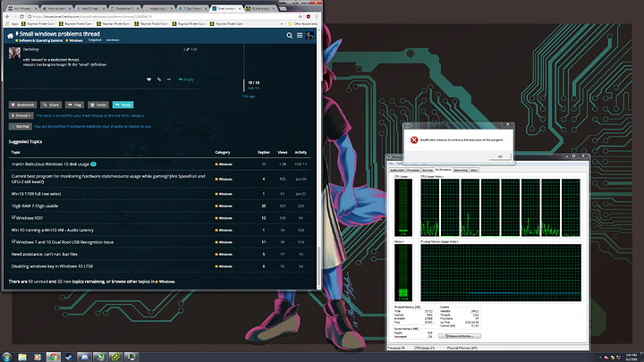Click OK on the insufficient memory error

(x=500, y=156)
